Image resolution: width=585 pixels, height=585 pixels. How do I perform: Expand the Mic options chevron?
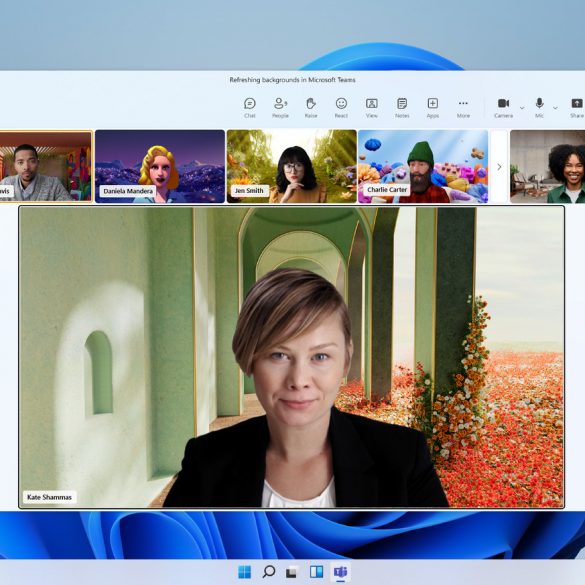[x=555, y=108]
